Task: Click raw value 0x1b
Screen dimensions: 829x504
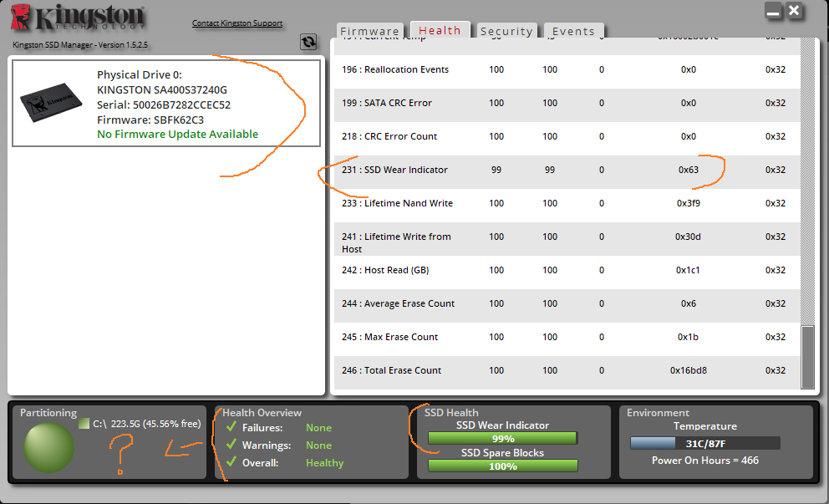Action: coord(688,337)
